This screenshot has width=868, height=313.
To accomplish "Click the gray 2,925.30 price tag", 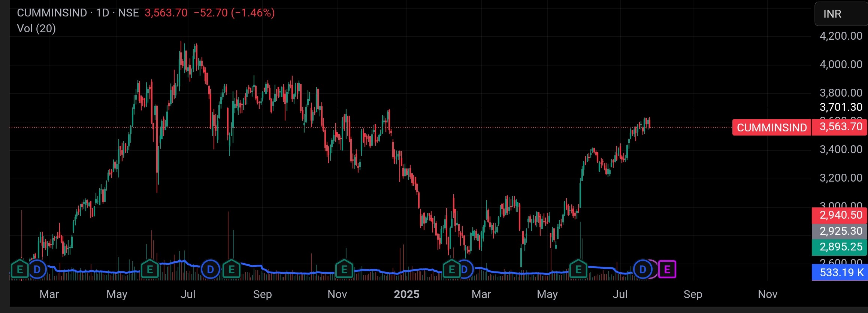I will tap(840, 231).
